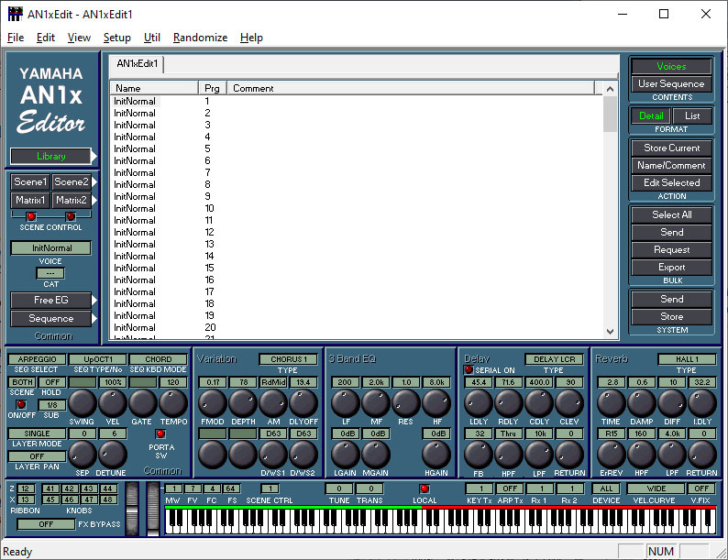Open the ALL device dropdown
728x560 pixels.
pyautogui.click(x=606, y=489)
